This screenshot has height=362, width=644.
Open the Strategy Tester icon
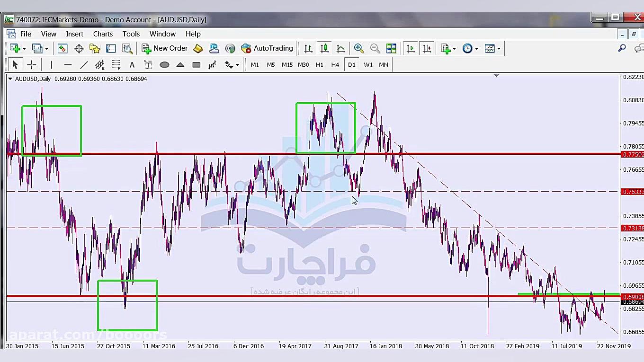click(127, 48)
